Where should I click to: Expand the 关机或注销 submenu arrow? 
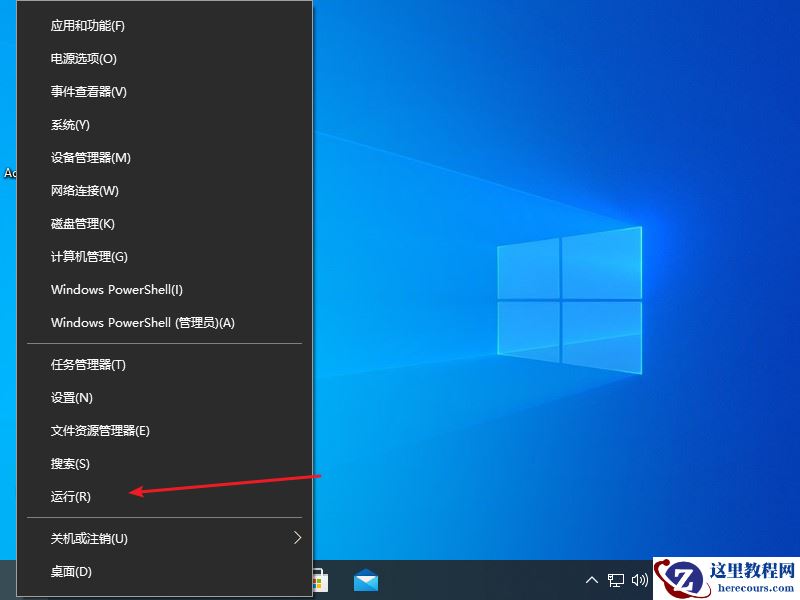tap(296, 538)
